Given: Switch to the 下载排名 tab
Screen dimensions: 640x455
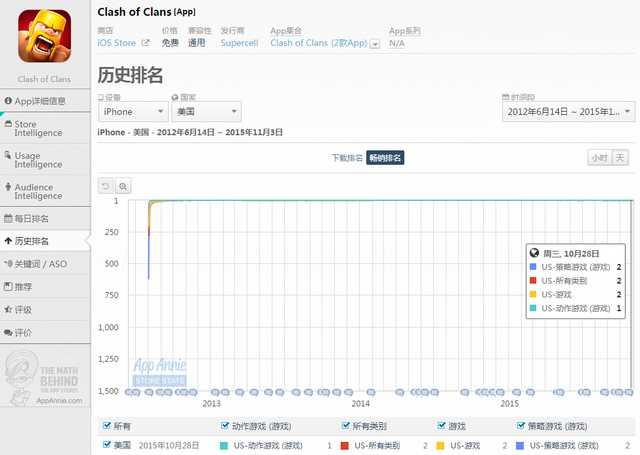Looking at the screenshot, I should point(347,158).
